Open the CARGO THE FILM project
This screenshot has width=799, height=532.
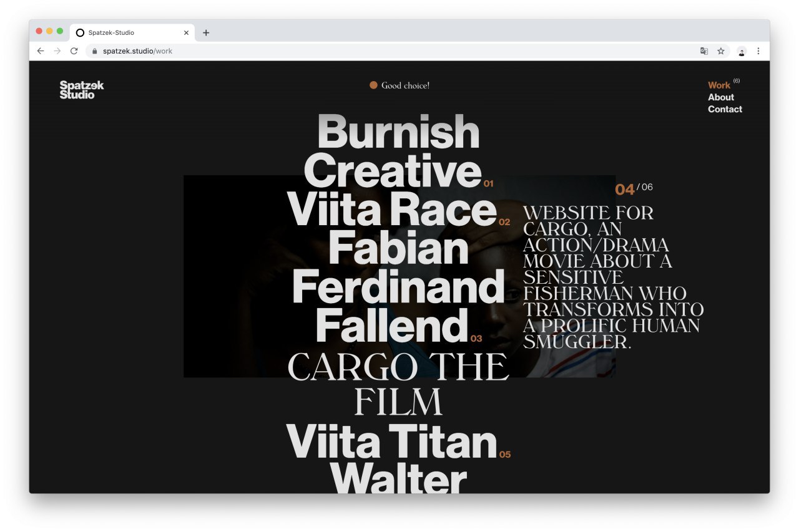pos(398,384)
